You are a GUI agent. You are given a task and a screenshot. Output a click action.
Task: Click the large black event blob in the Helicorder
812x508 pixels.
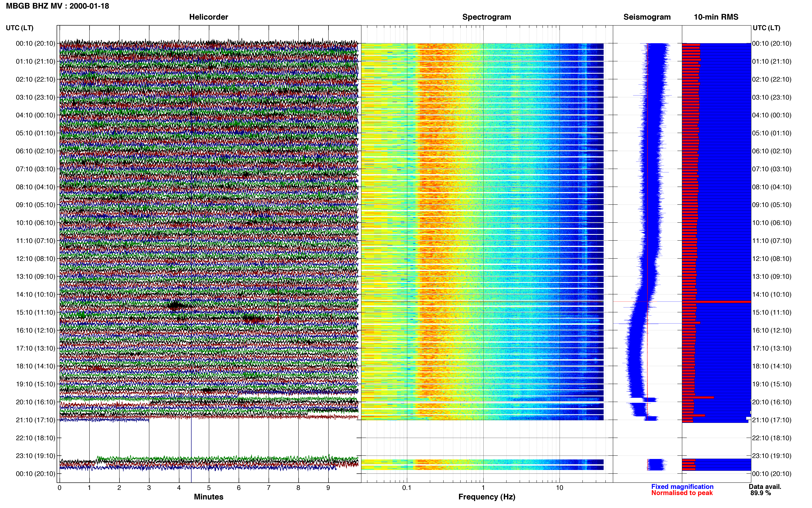[x=175, y=305]
